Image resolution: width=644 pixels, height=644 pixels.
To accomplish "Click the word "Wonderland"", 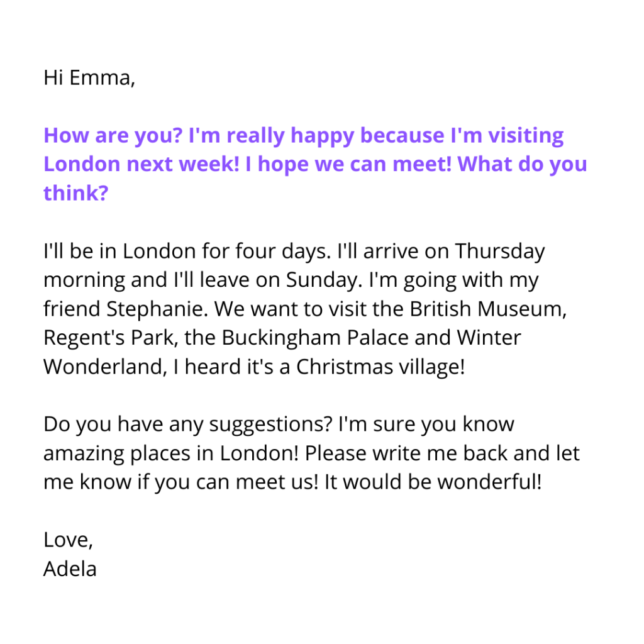I will point(100,367).
